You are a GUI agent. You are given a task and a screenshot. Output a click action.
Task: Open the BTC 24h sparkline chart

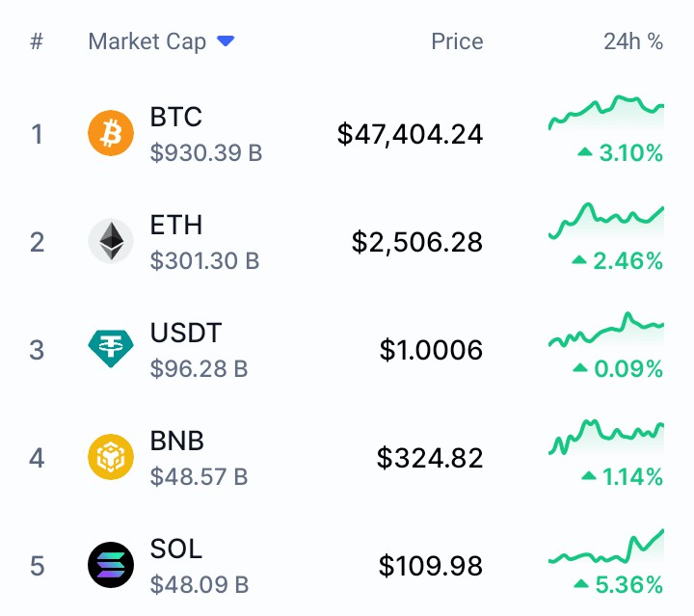pos(606,113)
